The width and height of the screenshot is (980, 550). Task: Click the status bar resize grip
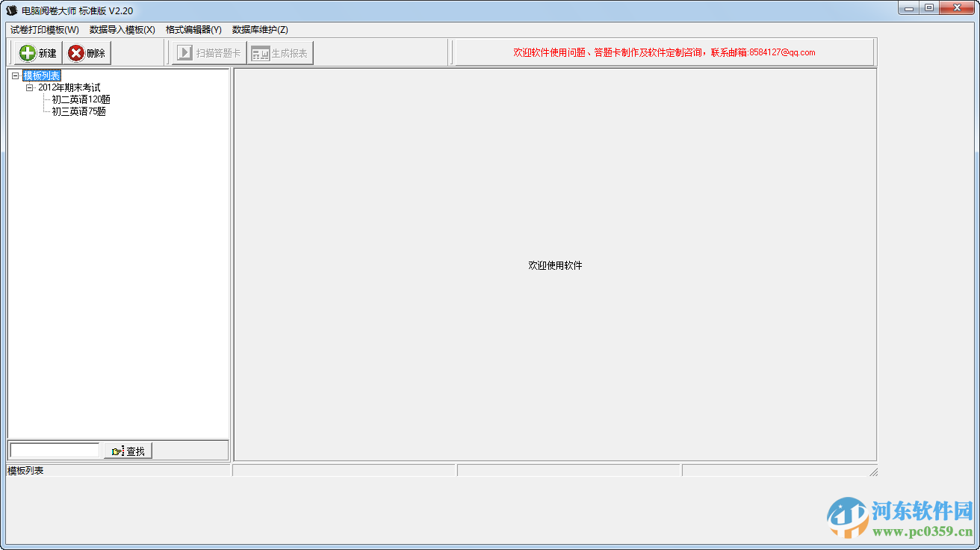873,472
